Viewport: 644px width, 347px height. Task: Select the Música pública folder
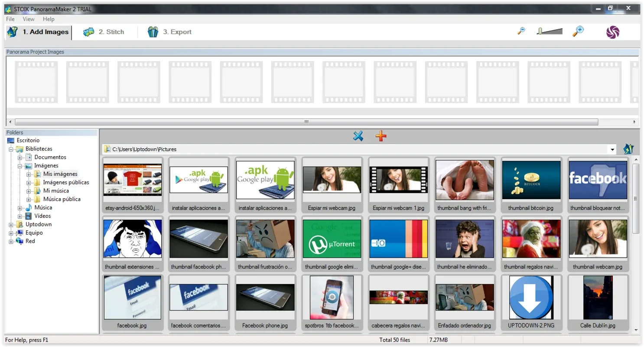click(x=62, y=199)
